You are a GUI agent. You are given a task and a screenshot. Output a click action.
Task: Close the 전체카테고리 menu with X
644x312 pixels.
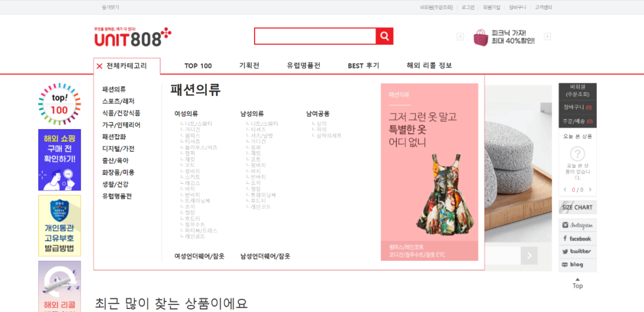click(x=100, y=66)
